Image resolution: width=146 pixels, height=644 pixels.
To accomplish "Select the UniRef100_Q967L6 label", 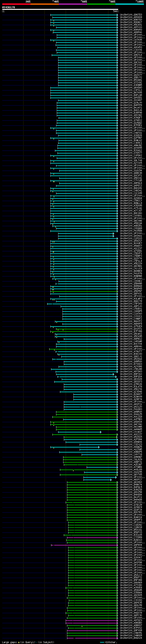I will point(131,55).
